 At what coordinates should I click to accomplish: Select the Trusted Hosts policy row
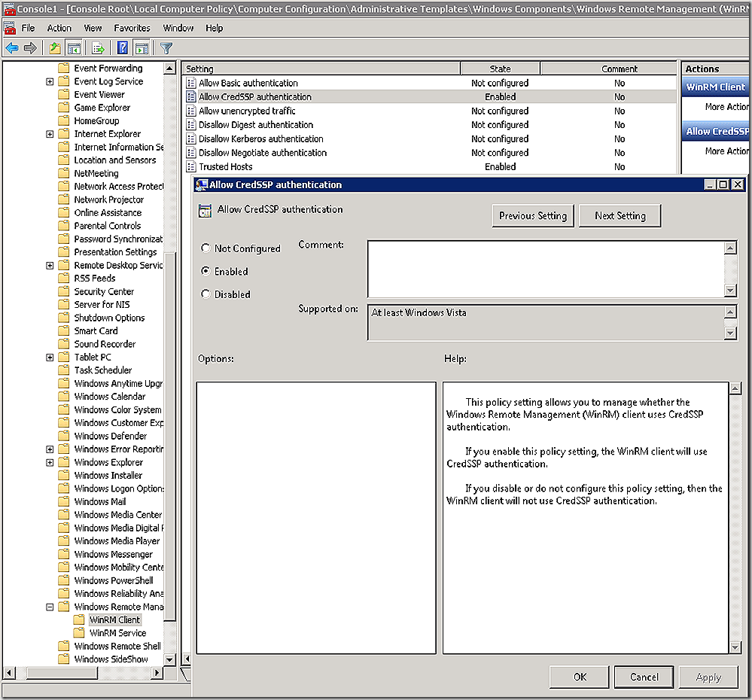(430, 166)
